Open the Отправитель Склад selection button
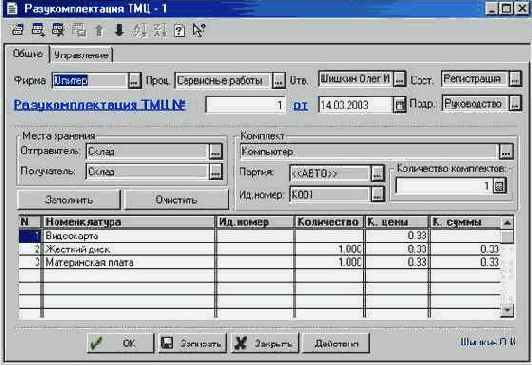532x365 pixels. point(215,151)
